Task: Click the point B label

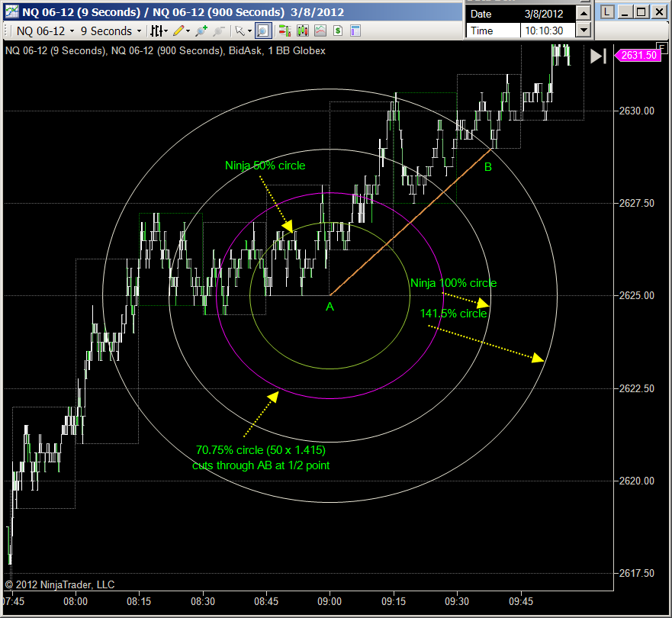Action: click(487, 167)
